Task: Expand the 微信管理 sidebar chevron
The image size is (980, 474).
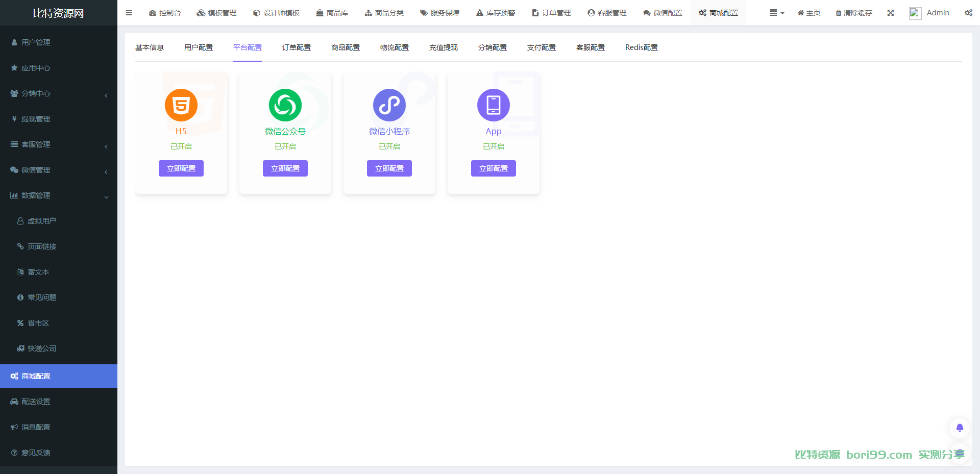Action: click(106, 172)
